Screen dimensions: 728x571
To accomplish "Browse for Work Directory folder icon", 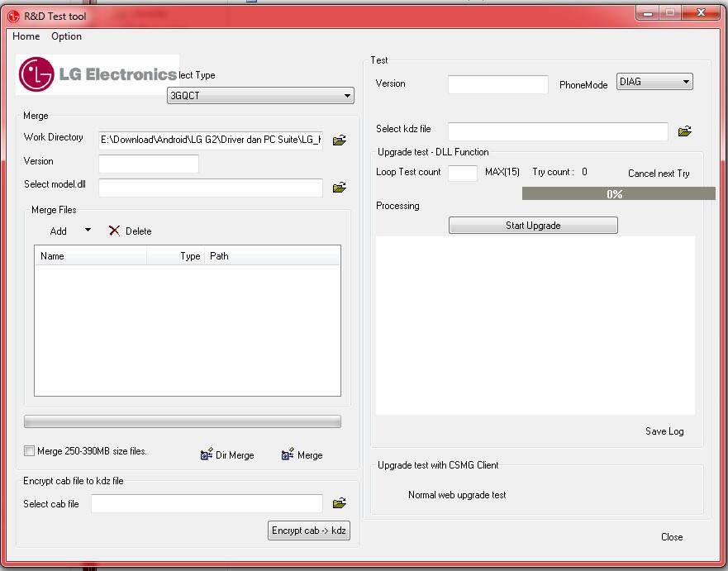I will (x=340, y=140).
